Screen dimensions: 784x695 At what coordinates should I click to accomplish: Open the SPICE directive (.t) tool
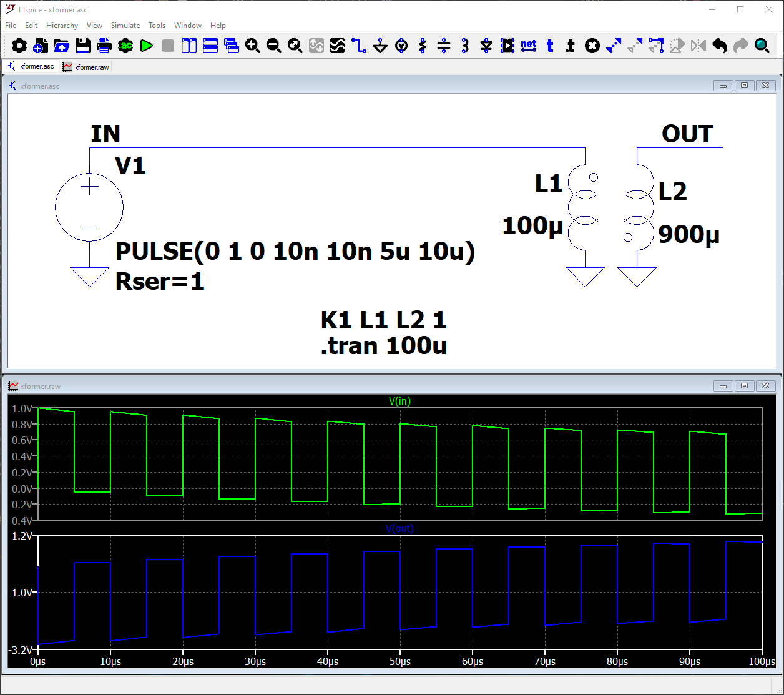point(571,46)
